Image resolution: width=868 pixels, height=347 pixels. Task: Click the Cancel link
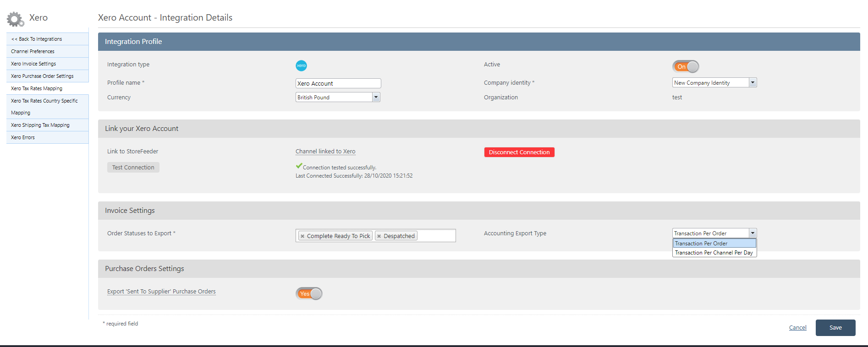798,328
